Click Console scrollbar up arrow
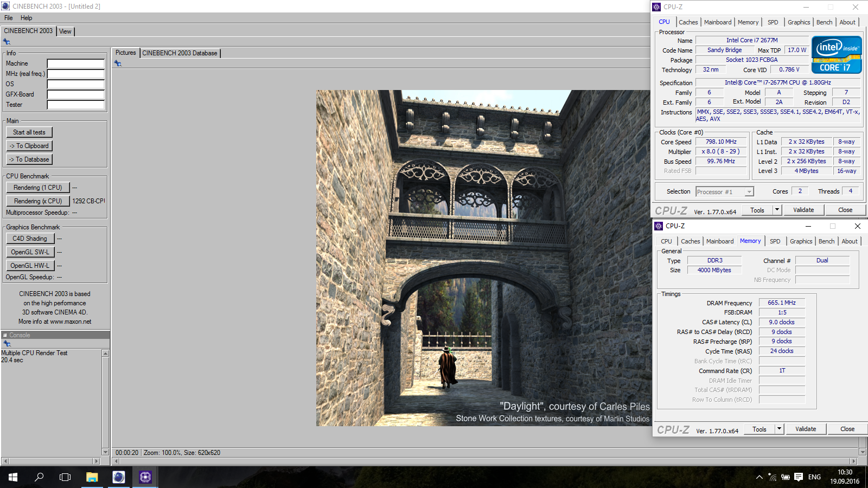This screenshot has height=488, width=868. [x=105, y=354]
